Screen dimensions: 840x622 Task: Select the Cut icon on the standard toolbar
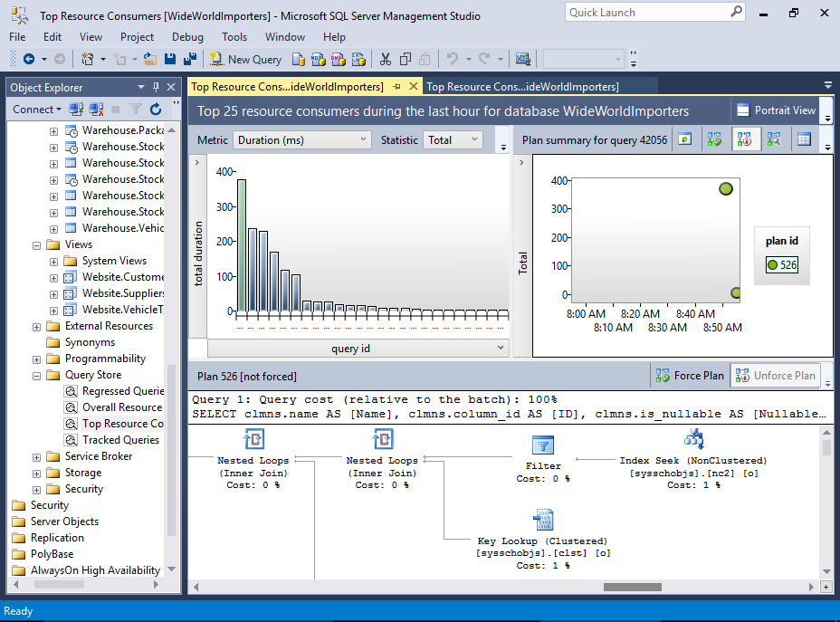(x=385, y=58)
